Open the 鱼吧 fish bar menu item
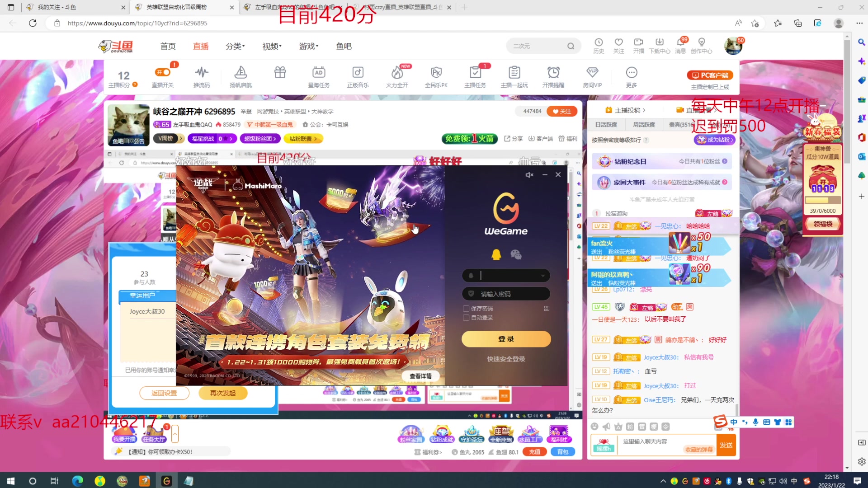The image size is (868, 488). click(344, 46)
